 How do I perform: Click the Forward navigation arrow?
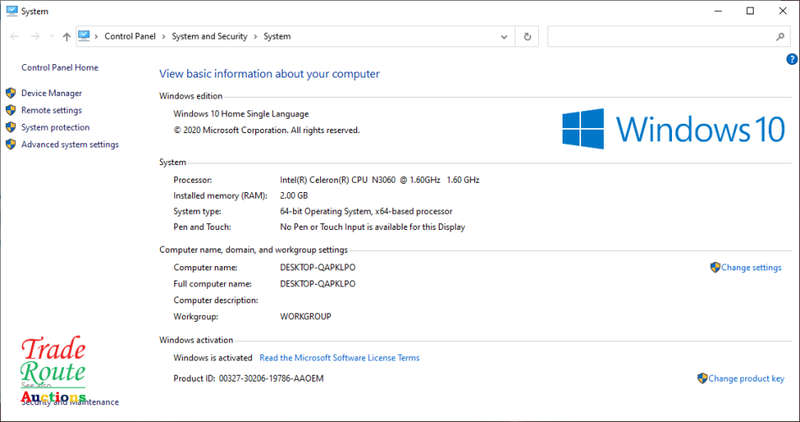35,36
